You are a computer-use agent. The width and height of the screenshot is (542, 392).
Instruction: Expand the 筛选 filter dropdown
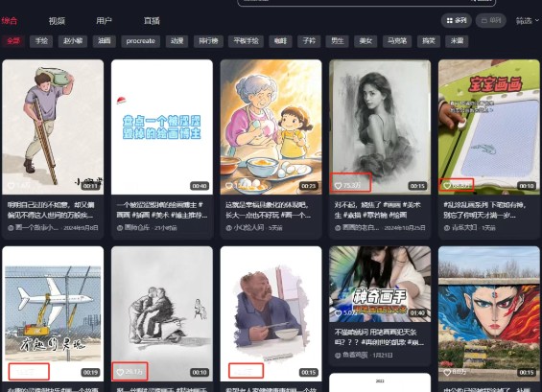click(528, 21)
